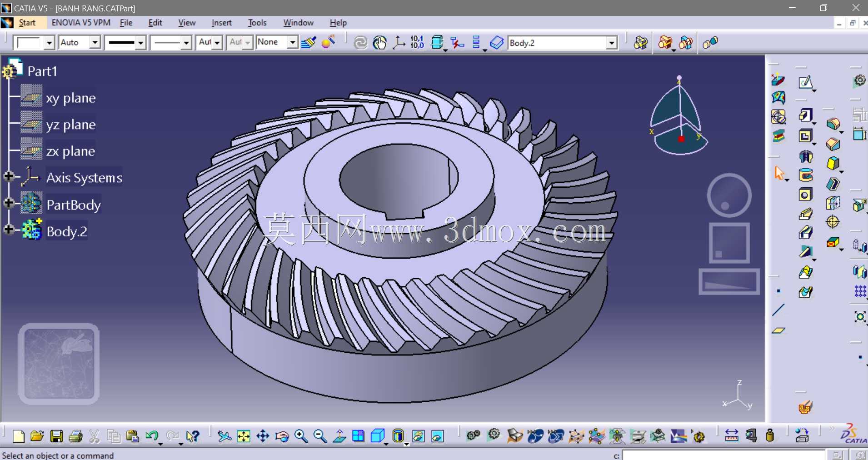The height and width of the screenshot is (460, 868).
Task: Click the Part1 root node
Action: 42,71
